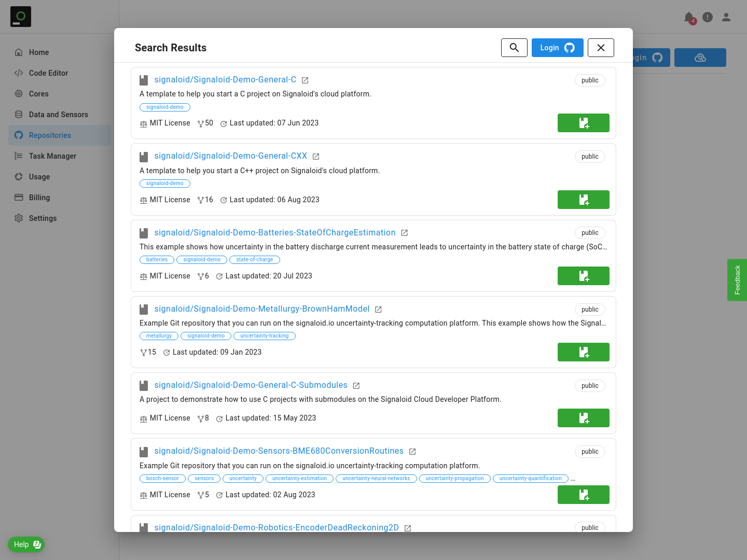Add Signaloid-Demo-General-CXX repository with green button
747x560 pixels.
pos(583,200)
